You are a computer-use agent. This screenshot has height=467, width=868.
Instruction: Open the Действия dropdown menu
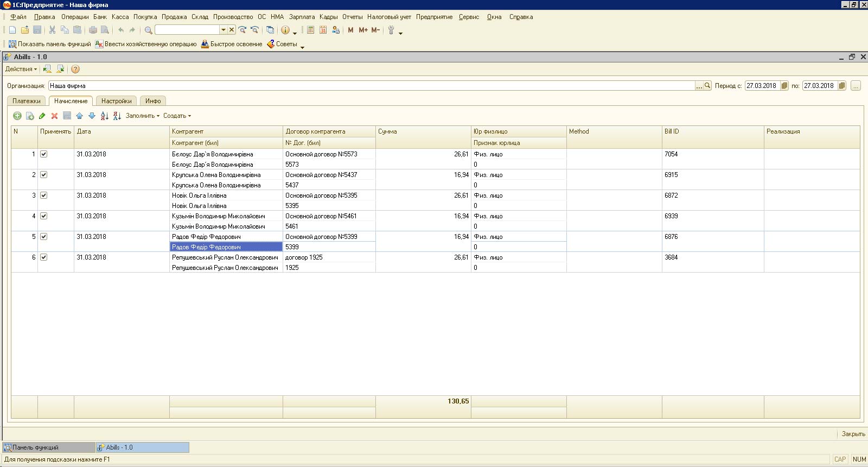click(x=21, y=69)
